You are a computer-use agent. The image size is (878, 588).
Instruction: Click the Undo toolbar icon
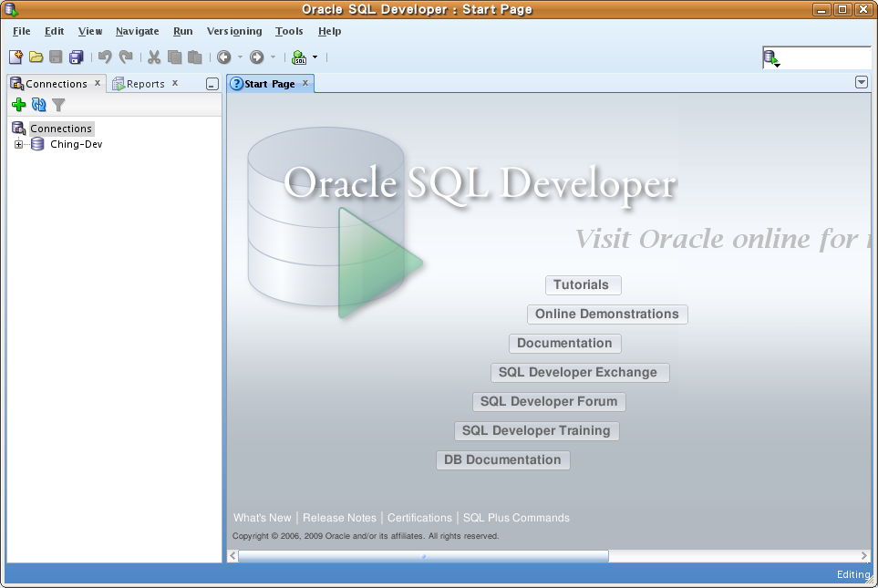click(105, 57)
